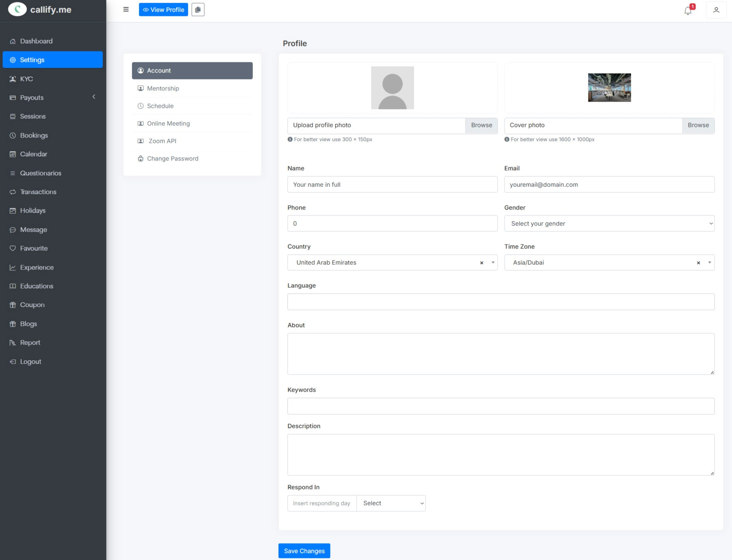Browse for a cover photo
The height and width of the screenshot is (560, 732).
point(698,125)
